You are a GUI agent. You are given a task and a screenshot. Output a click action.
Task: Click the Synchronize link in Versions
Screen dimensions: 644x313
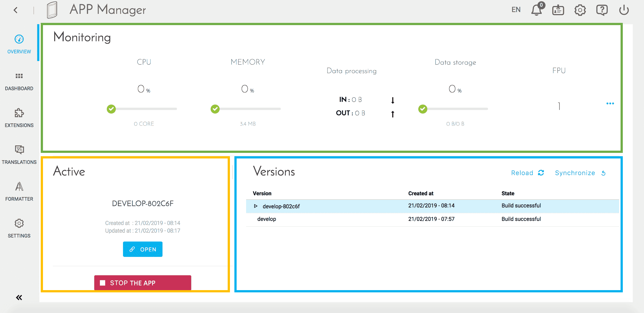click(x=580, y=173)
